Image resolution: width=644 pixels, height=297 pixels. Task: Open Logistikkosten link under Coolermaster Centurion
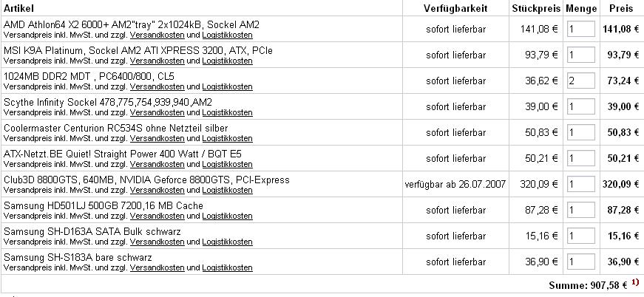coord(227,138)
